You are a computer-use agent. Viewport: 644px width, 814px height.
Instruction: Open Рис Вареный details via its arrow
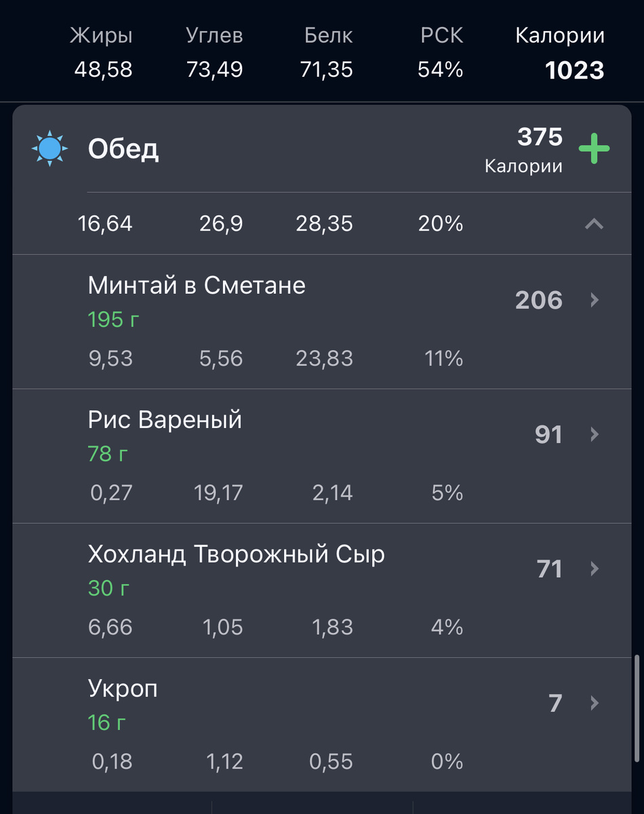coord(595,434)
